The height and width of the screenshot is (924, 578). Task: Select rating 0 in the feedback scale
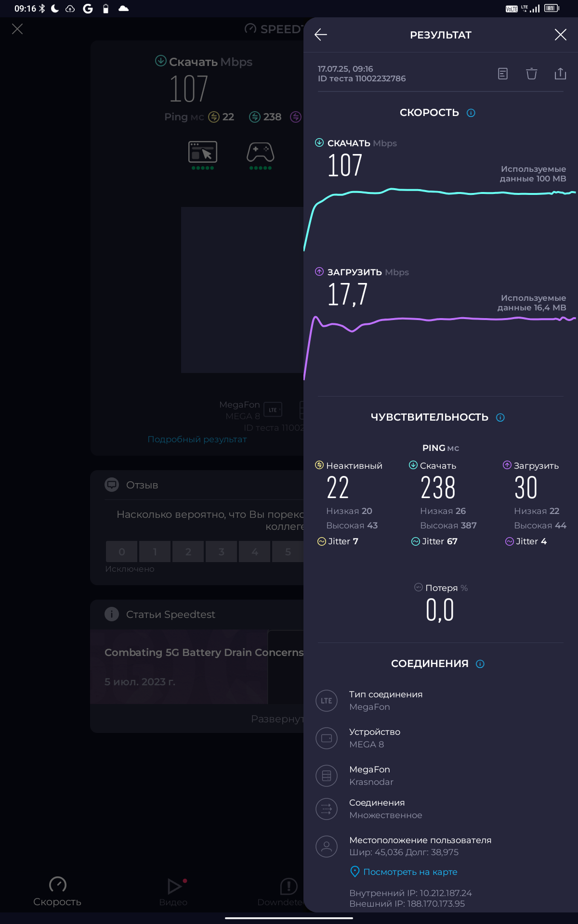(122, 552)
